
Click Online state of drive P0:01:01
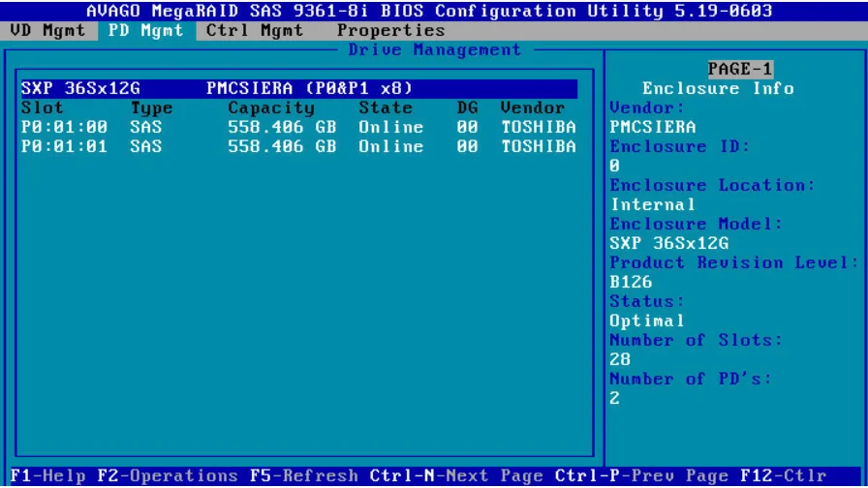point(390,146)
